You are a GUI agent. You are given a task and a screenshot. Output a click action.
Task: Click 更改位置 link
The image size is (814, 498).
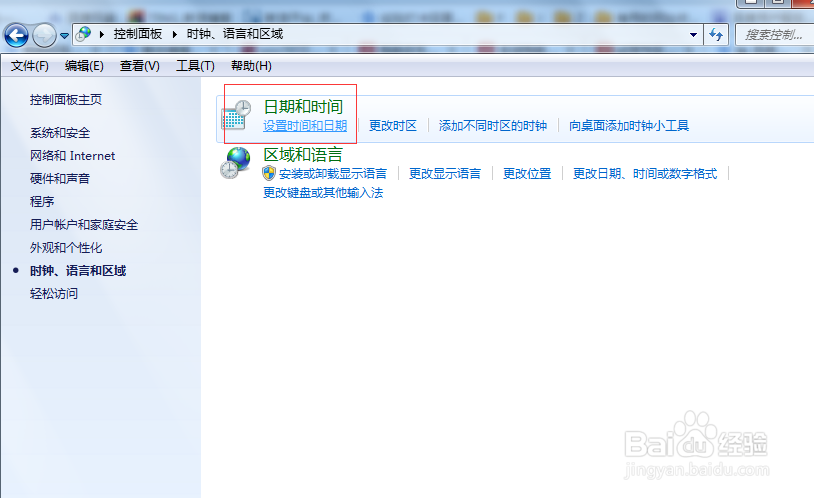[527, 173]
